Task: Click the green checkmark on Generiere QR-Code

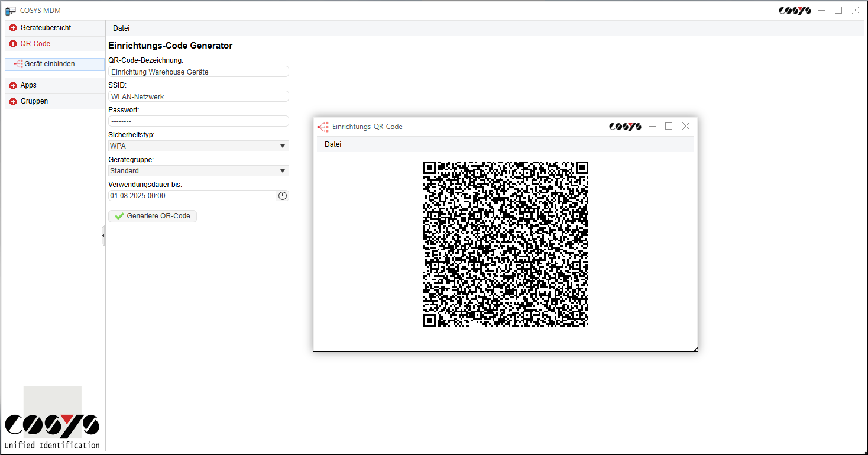Action: pyautogui.click(x=119, y=217)
